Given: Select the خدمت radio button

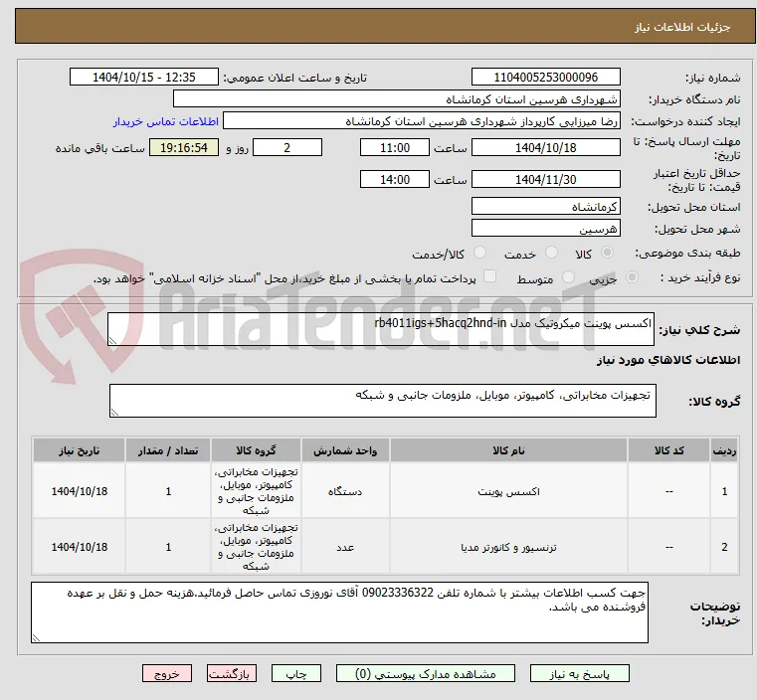Looking at the screenshot, I should click(551, 253).
